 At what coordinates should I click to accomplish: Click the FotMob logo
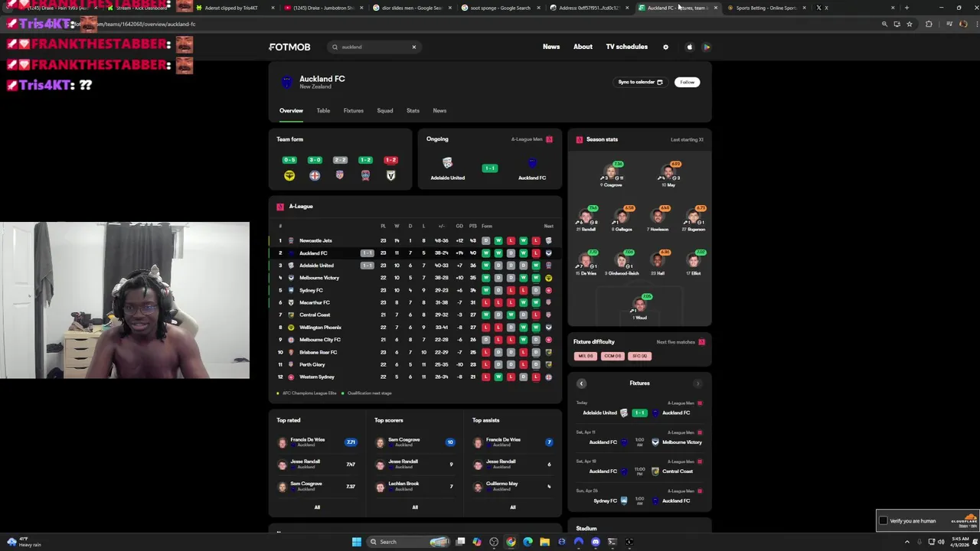point(289,47)
